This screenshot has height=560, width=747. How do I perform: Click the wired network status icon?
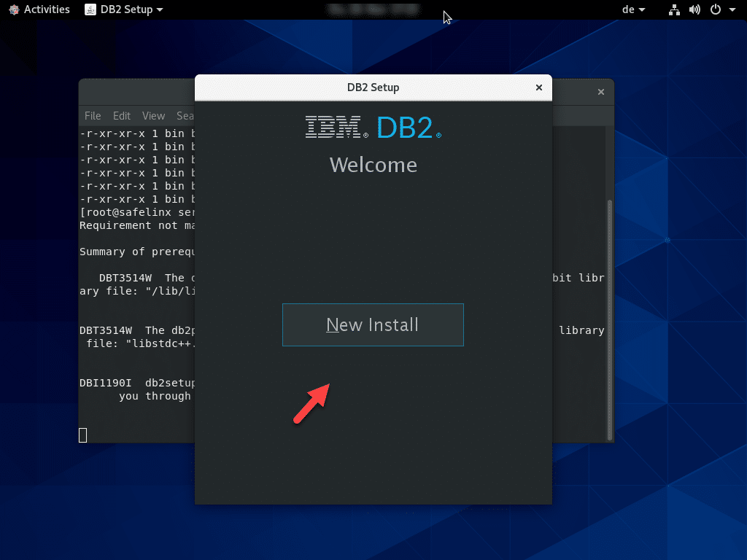point(674,9)
